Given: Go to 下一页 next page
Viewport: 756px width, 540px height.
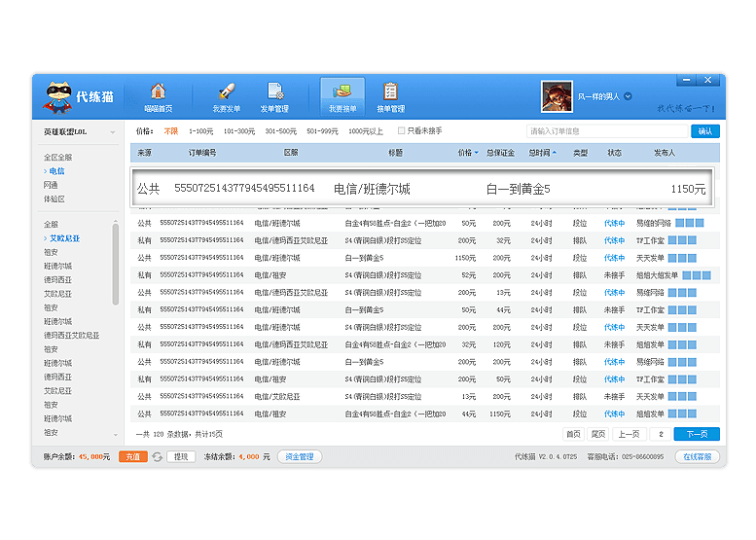Looking at the screenshot, I should [697, 434].
